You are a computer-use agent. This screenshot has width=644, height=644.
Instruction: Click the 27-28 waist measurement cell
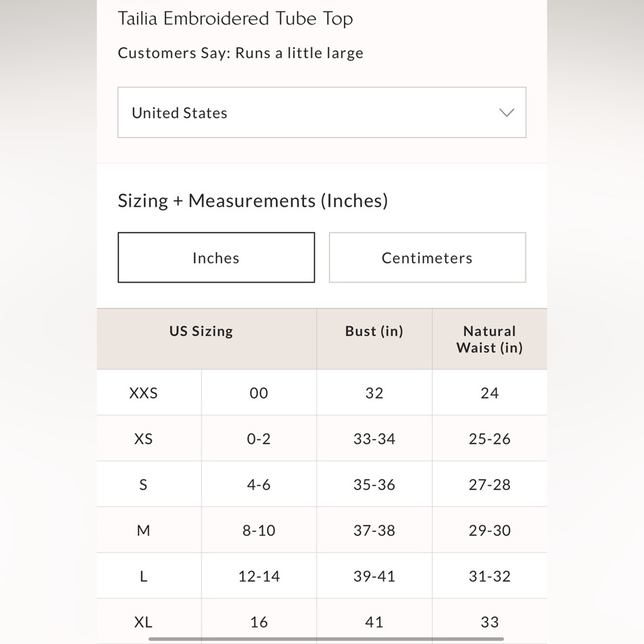pos(489,484)
